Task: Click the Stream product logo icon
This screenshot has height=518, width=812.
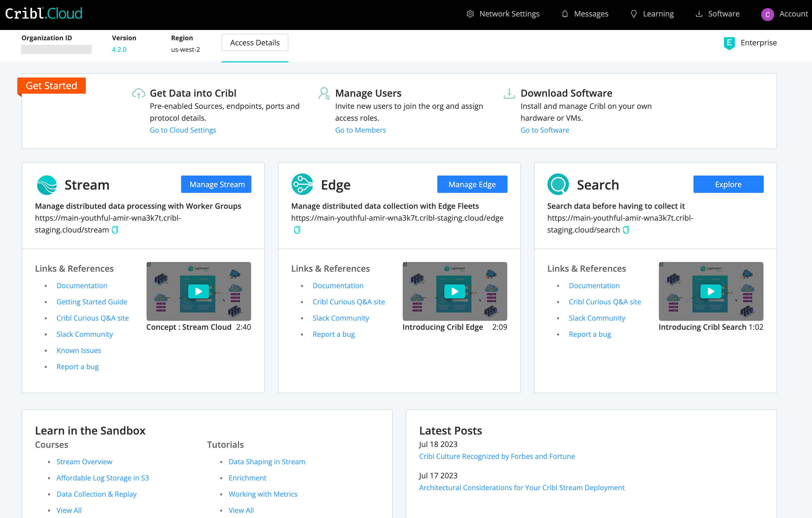Action: click(46, 185)
